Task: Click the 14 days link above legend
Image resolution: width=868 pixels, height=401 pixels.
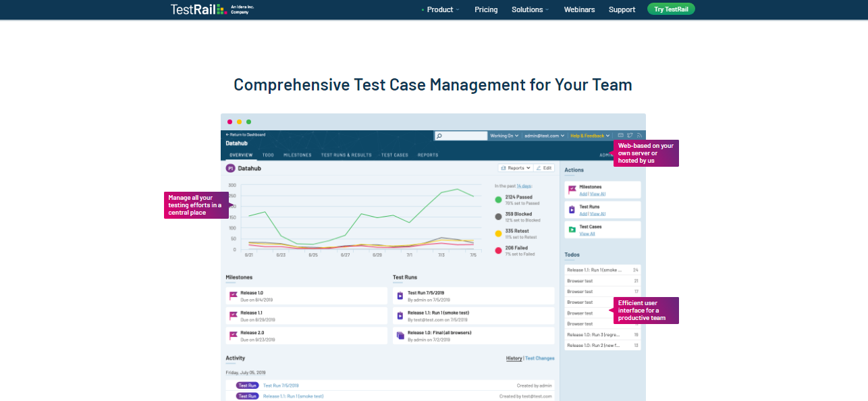Action: pos(524,186)
